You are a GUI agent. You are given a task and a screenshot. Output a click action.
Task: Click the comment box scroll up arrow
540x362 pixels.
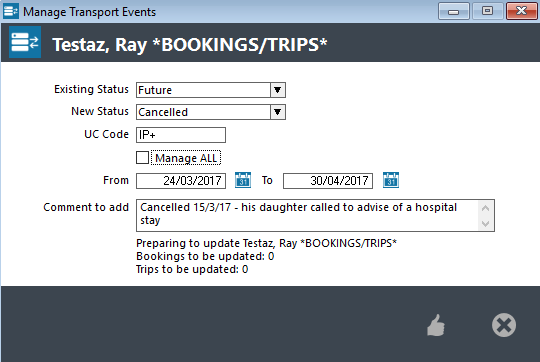click(x=486, y=208)
